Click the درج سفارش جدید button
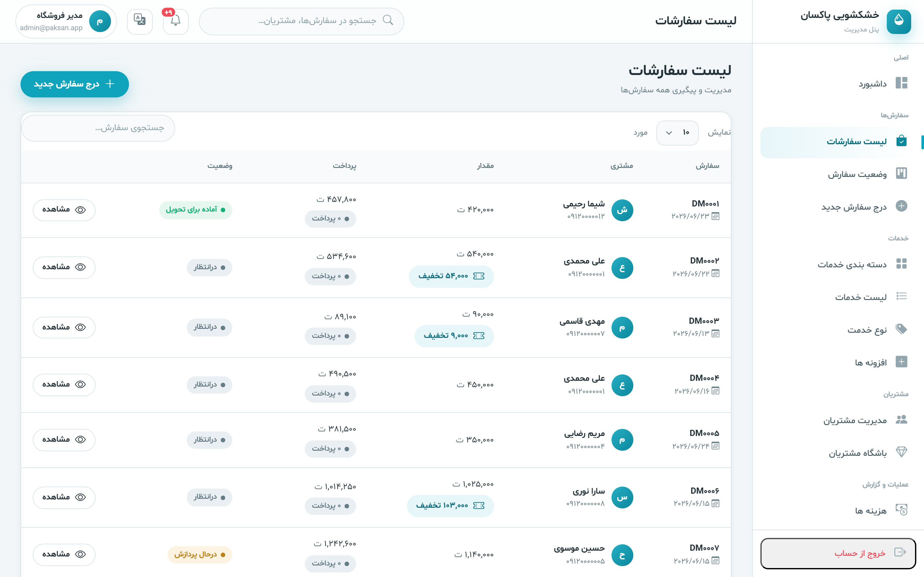This screenshot has width=924, height=577. 74,84
